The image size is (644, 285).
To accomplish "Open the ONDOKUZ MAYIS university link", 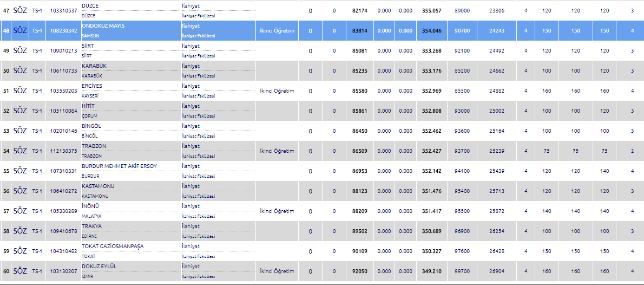I will click(102, 25).
